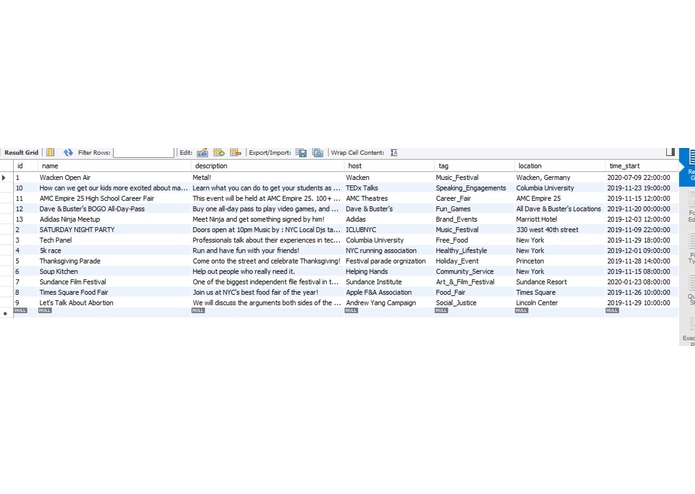This screenshot has height=494, width=695.
Task: Click the Result Grid label
Action: pos(21,152)
